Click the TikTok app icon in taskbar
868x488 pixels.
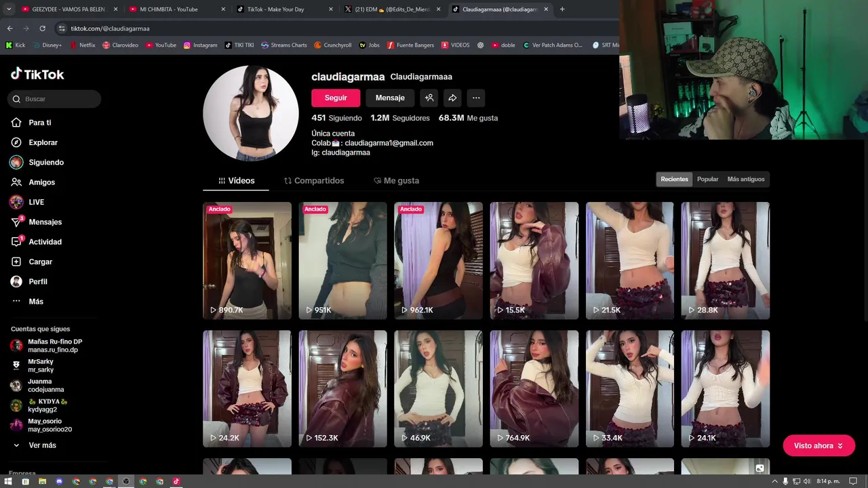click(x=176, y=481)
